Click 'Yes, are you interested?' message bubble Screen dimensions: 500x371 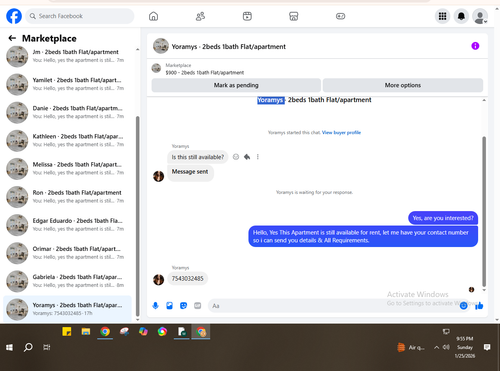pos(443,218)
